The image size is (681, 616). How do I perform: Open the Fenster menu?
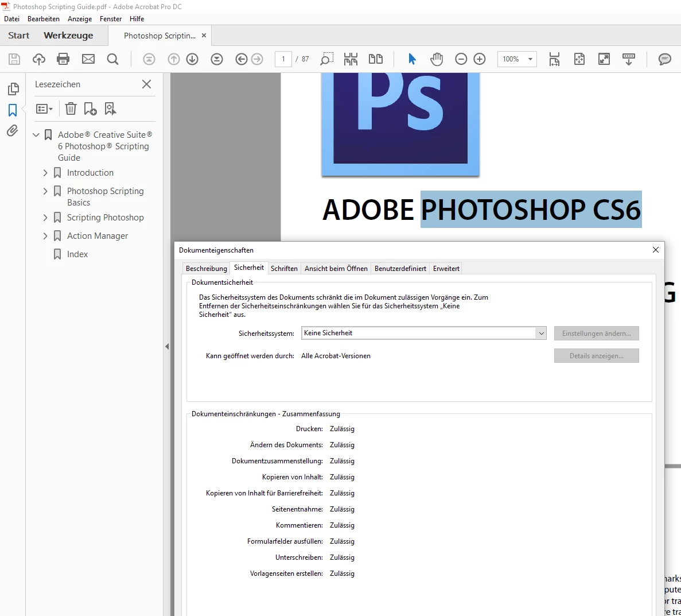pos(111,19)
